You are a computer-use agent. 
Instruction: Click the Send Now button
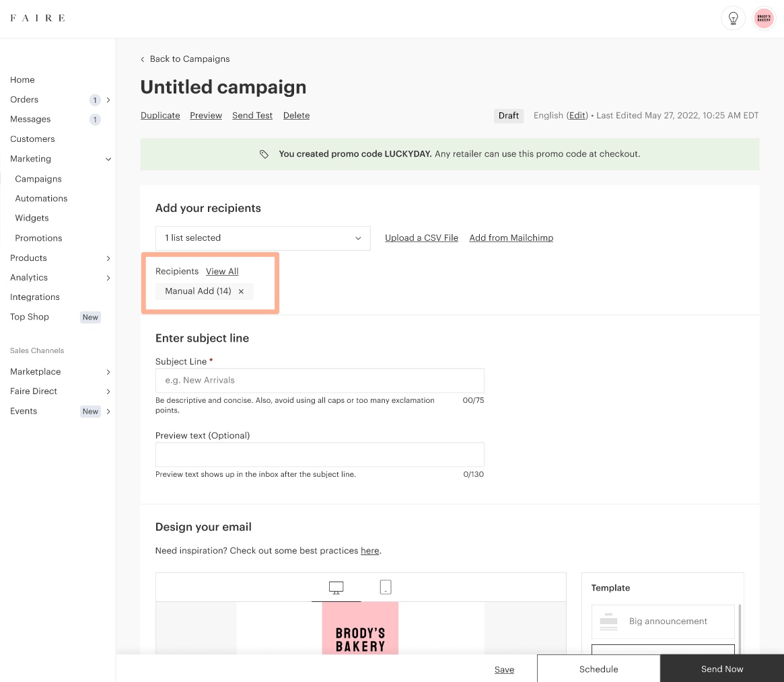click(x=721, y=669)
